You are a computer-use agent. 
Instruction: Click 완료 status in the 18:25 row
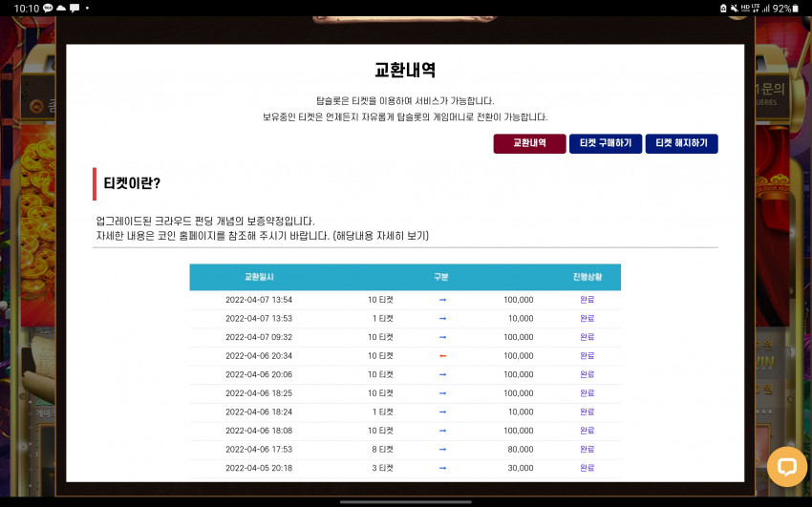[588, 393]
